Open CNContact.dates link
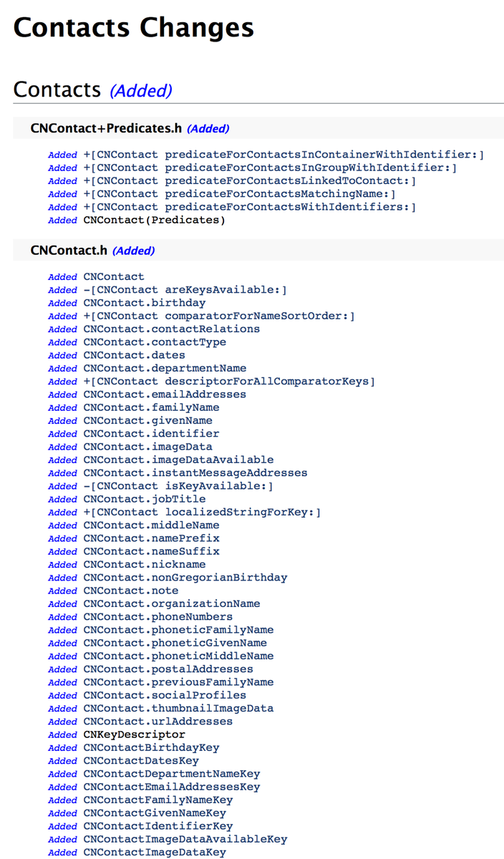The image size is (504, 859). click(x=134, y=355)
